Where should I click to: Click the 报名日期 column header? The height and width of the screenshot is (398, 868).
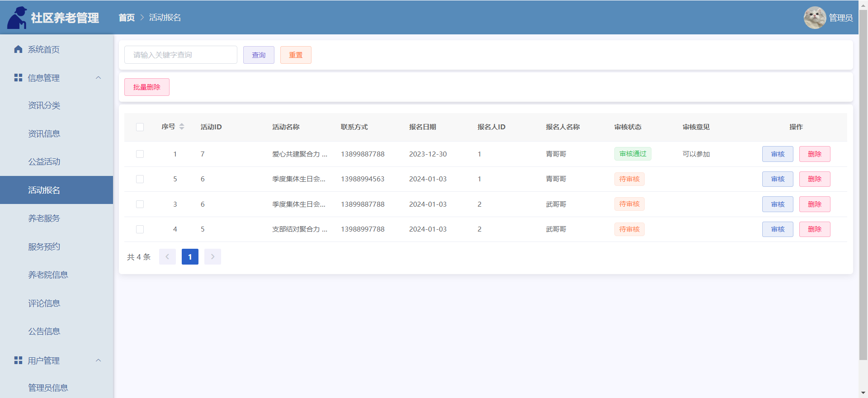(x=423, y=127)
